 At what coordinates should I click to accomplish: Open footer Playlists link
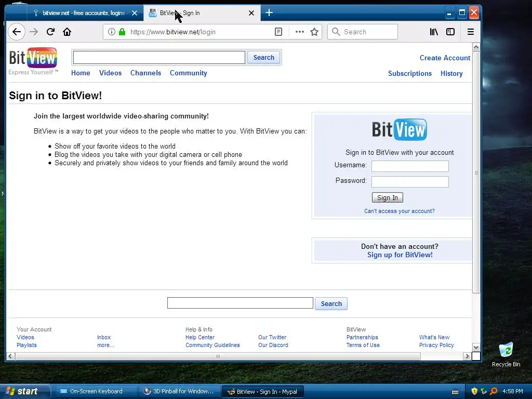pyautogui.click(x=26, y=345)
